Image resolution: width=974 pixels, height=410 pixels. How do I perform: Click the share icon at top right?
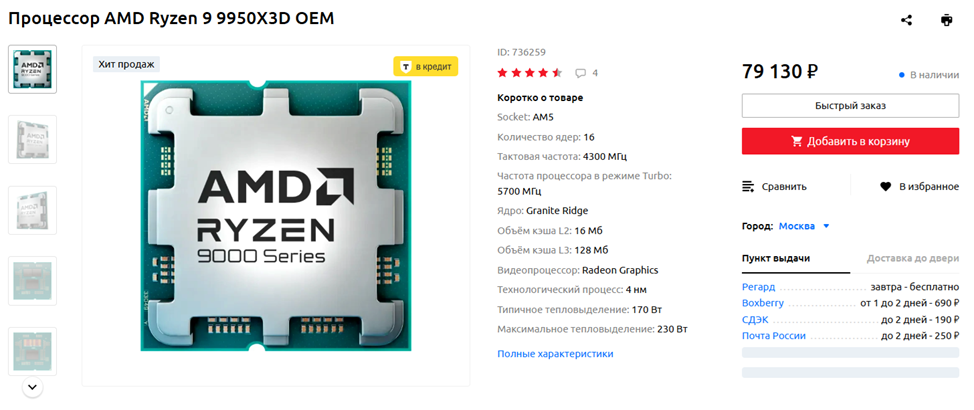[906, 20]
